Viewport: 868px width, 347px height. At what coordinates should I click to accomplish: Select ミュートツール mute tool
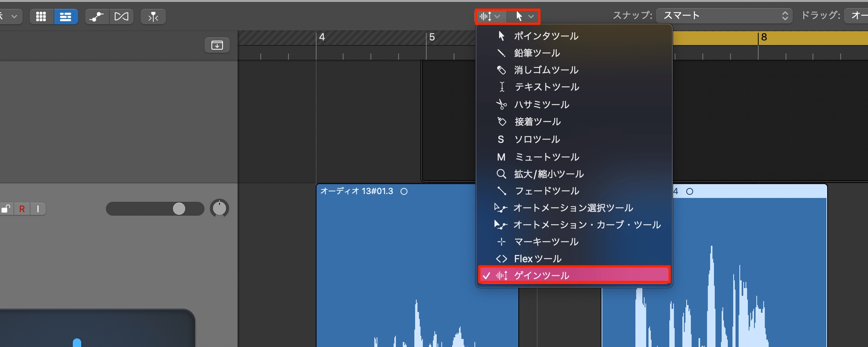[574, 157]
